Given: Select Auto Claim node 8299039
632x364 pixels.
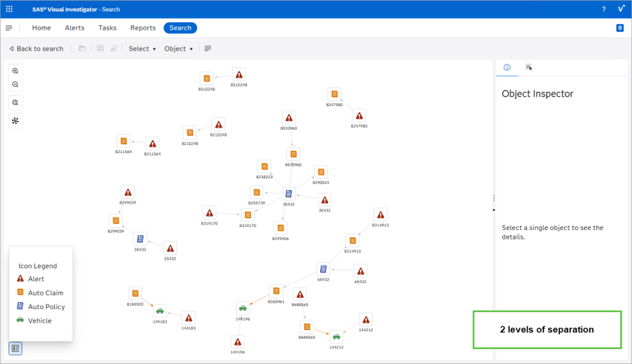Looking at the screenshot, I should pos(116,221).
